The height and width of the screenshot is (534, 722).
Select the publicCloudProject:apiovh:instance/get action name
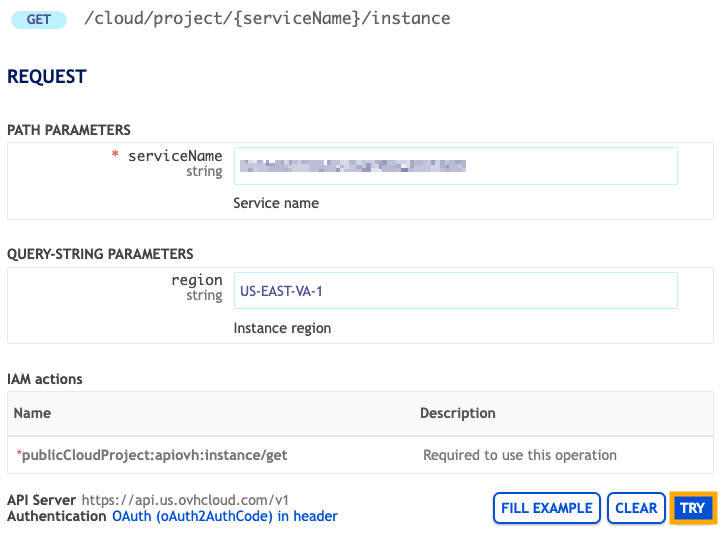click(154, 455)
